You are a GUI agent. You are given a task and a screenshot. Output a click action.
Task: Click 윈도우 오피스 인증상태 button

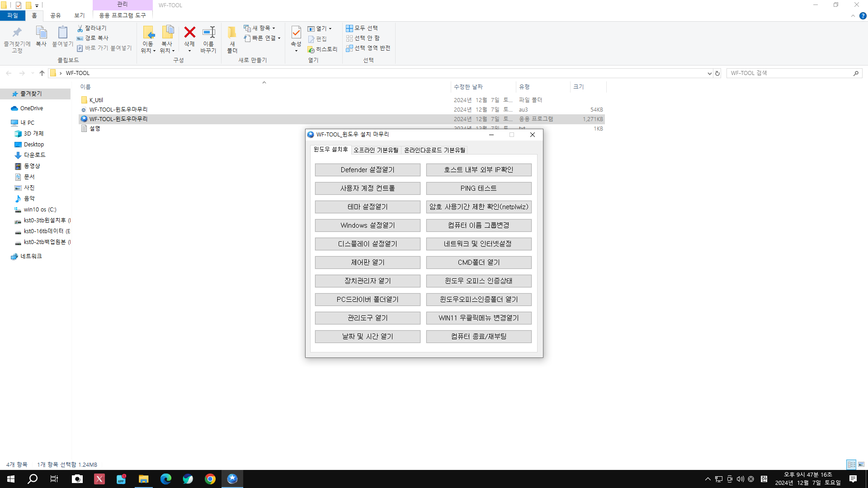(x=479, y=281)
